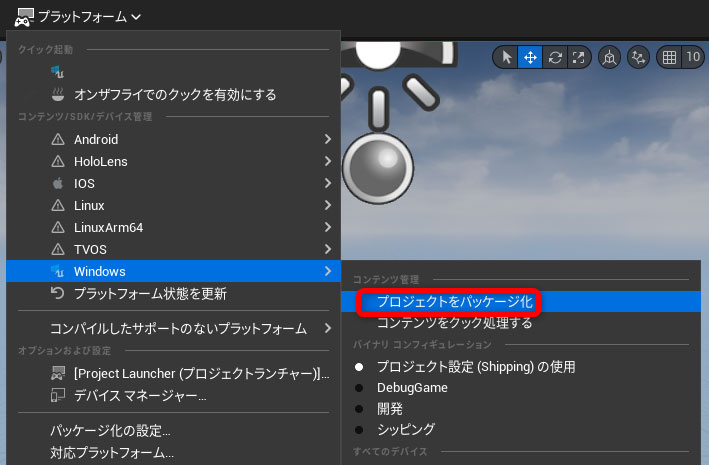Viewport: 709px width, 465px height.
Task: Launch Project Launcher (プロジェクトランチャー)
Action: (x=173, y=374)
